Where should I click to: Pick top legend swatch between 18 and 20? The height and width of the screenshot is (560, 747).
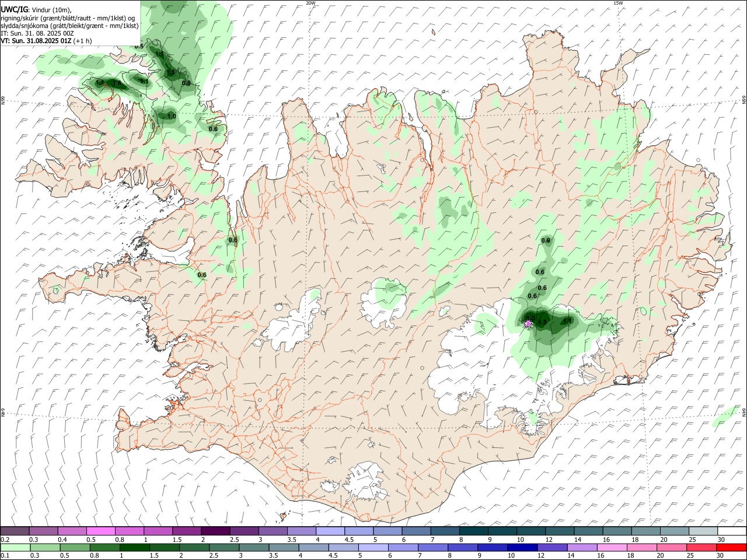coord(645,531)
